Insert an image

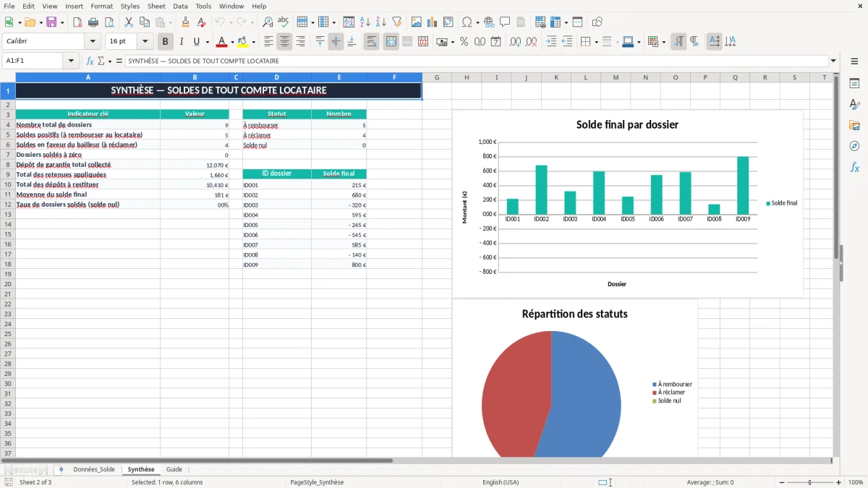click(417, 22)
